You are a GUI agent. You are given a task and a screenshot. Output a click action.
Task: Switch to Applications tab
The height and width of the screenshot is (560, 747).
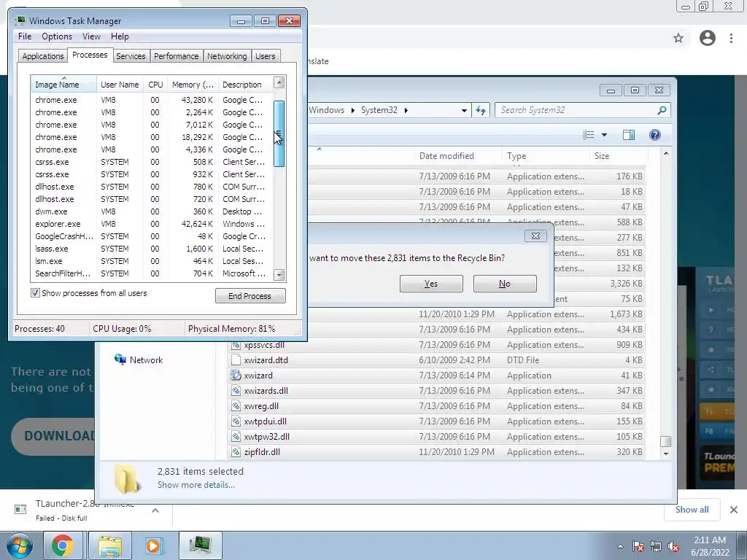tap(43, 56)
